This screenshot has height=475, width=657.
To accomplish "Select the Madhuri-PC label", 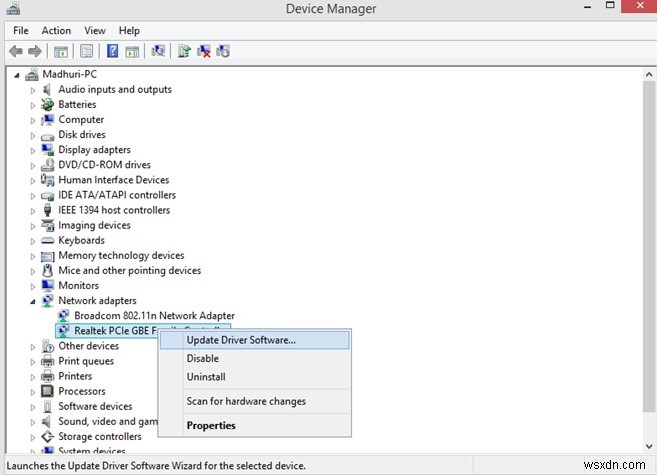I will [70, 74].
